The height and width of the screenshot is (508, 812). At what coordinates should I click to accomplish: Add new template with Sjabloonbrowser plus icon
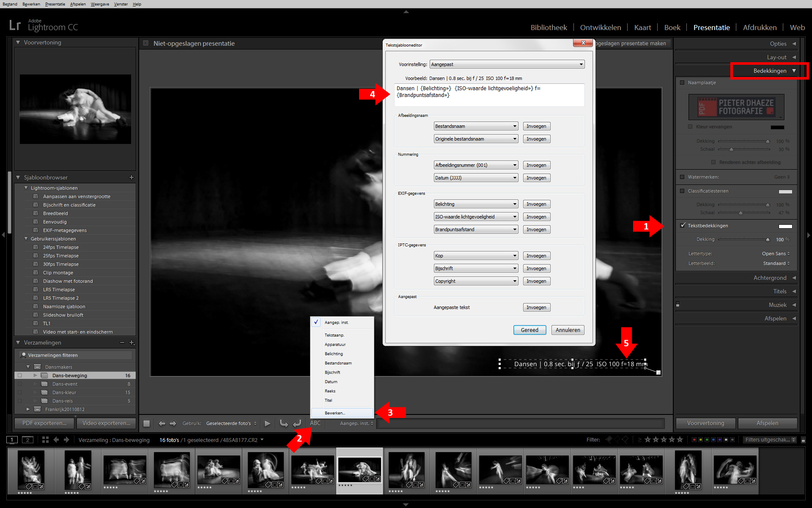pos(131,177)
